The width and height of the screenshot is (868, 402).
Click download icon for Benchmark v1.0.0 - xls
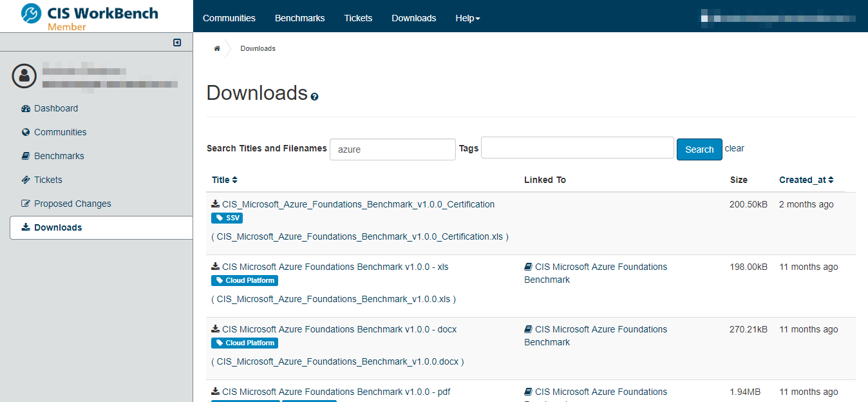coord(216,267)
